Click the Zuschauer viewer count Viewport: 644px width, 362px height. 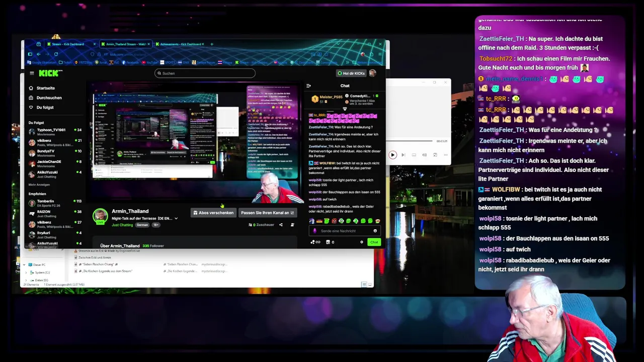[261, 225]
